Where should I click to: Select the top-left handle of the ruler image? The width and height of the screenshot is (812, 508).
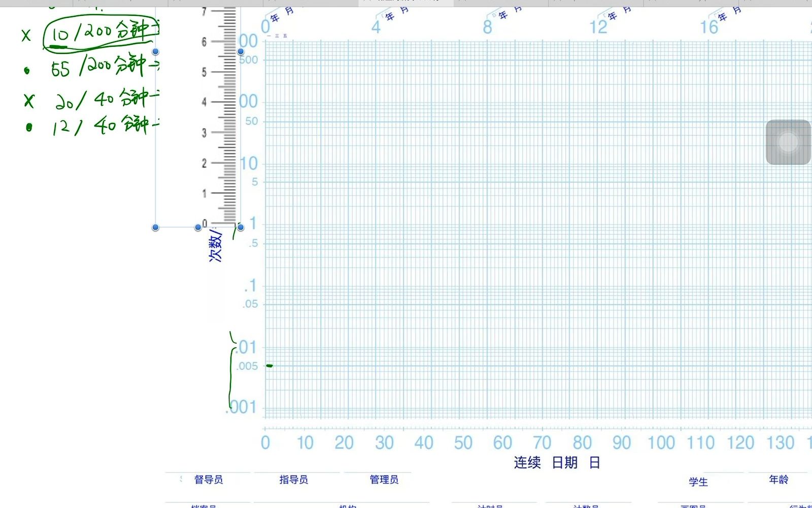155,51
